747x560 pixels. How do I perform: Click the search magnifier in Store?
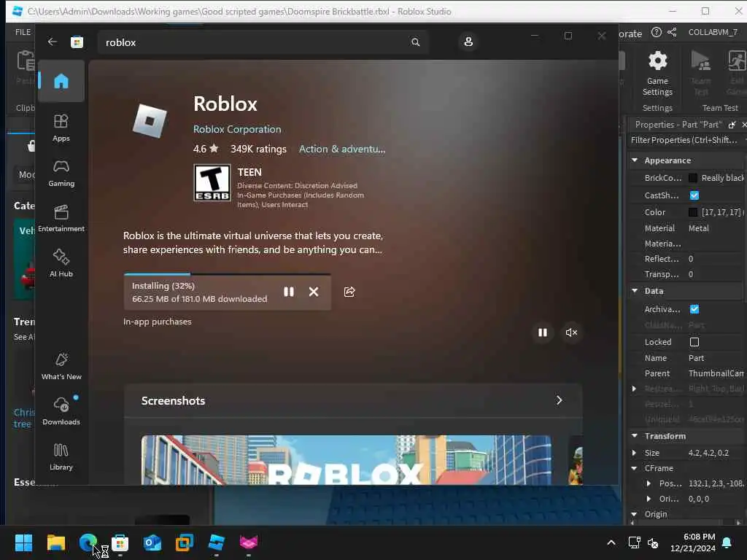tap(415, 42)
